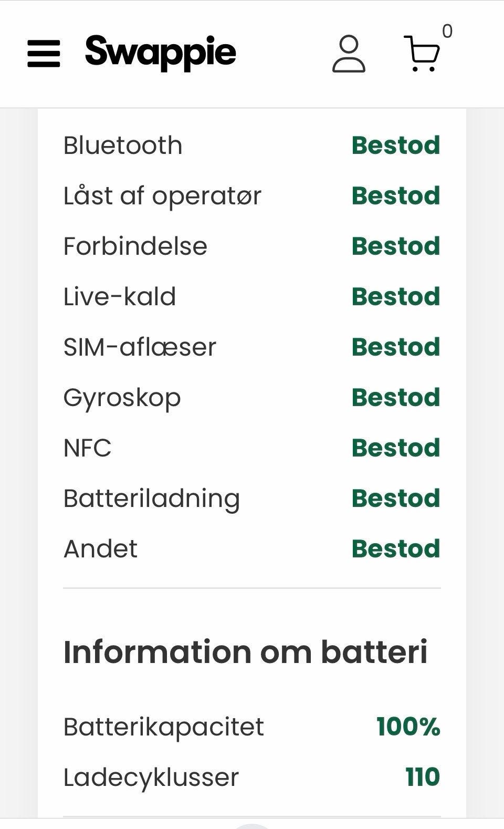Image resolution: width=504 pixels, height=829 pixels.
Task: Click the 100% Batterikapacitet value
Action: (x=408, y=727)
